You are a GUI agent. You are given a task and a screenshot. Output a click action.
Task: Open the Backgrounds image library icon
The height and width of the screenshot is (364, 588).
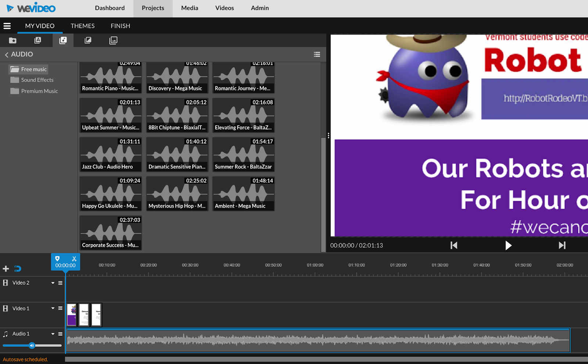(113, 40)
